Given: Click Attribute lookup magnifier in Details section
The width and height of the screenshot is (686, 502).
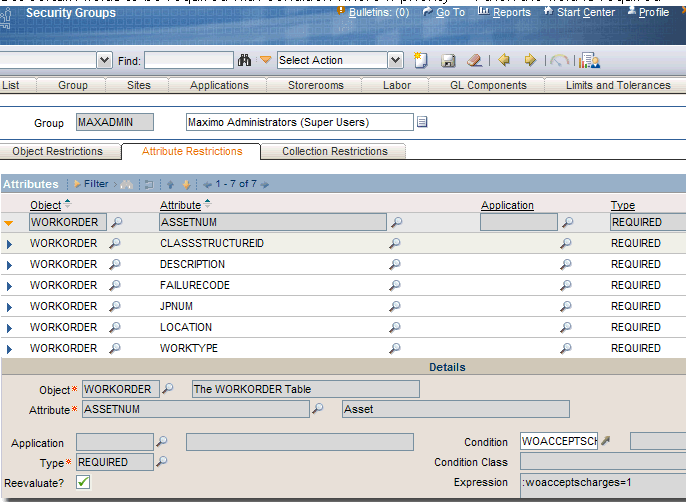Looking at the screenshot, I should 318,408.
